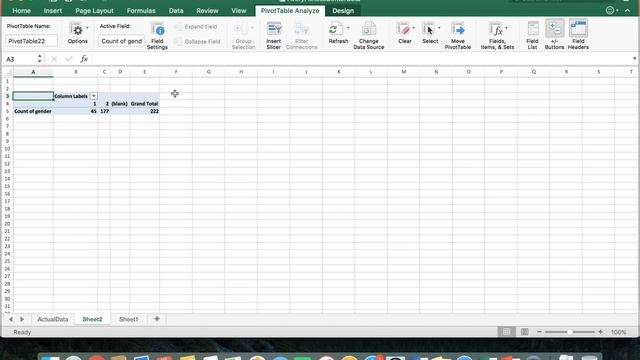The image size is (640, 360).
Task: Open Change Data Source
Action: tap(369, 36)
